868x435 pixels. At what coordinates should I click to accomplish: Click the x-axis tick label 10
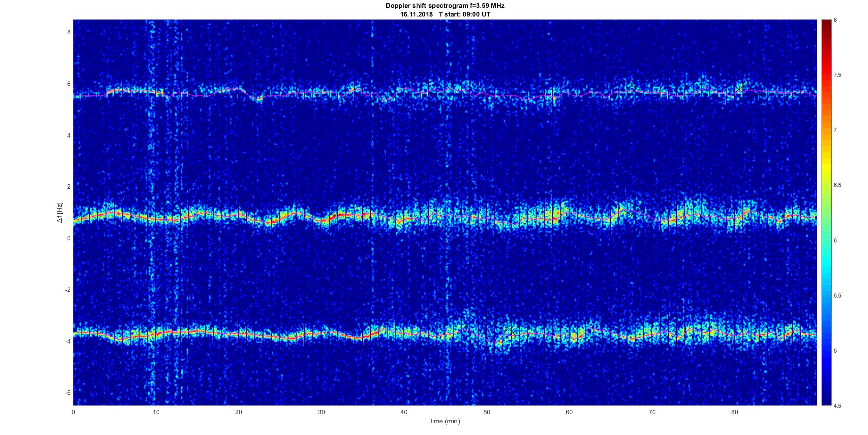pyautogui.click(x=156, y=412)
